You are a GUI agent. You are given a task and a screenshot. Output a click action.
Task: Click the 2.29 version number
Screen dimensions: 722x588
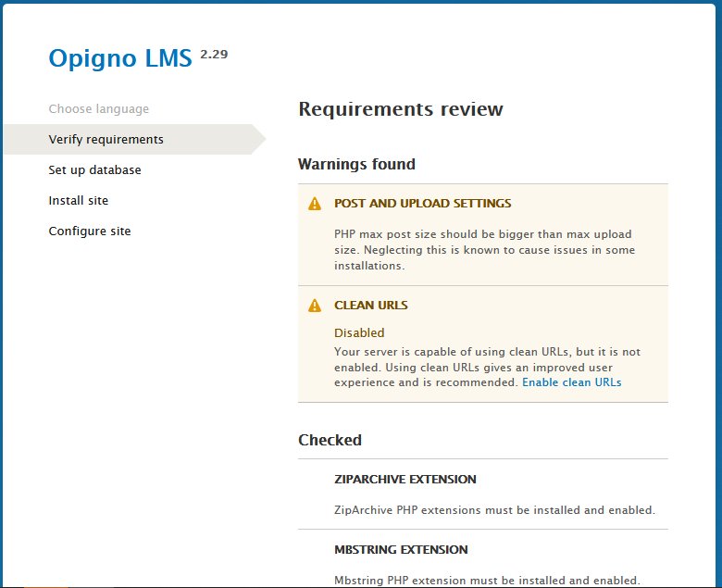tap(214, 54)
